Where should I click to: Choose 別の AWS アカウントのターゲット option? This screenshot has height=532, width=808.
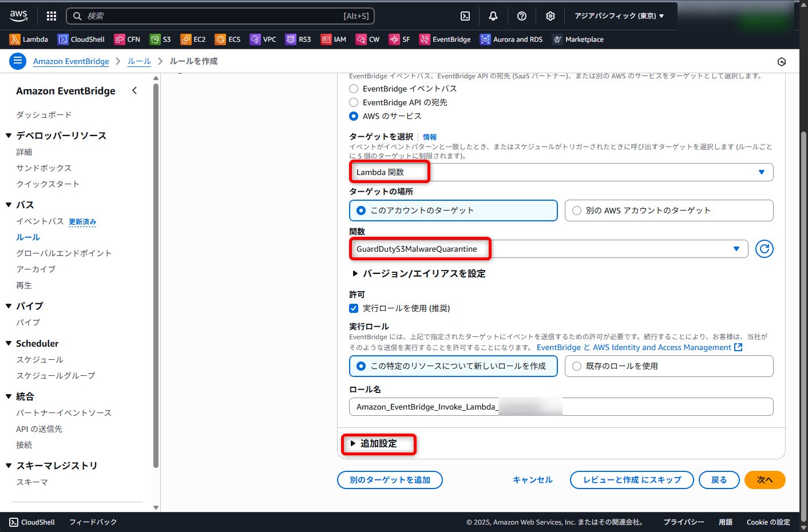point(669,211)
